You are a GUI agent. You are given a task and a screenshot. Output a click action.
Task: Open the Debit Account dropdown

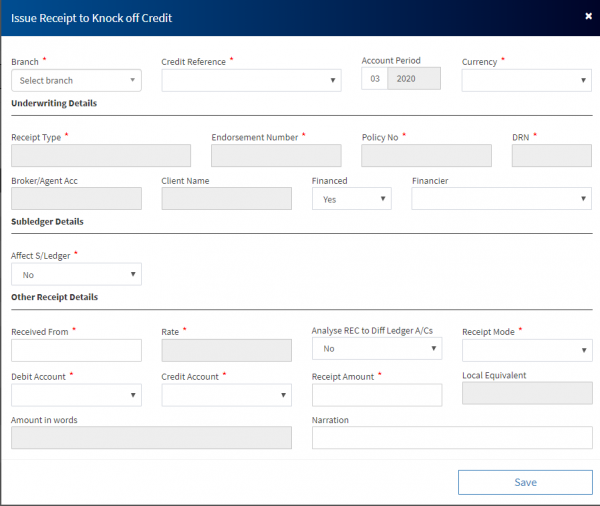pyautogui.click(x=76, y=395)
